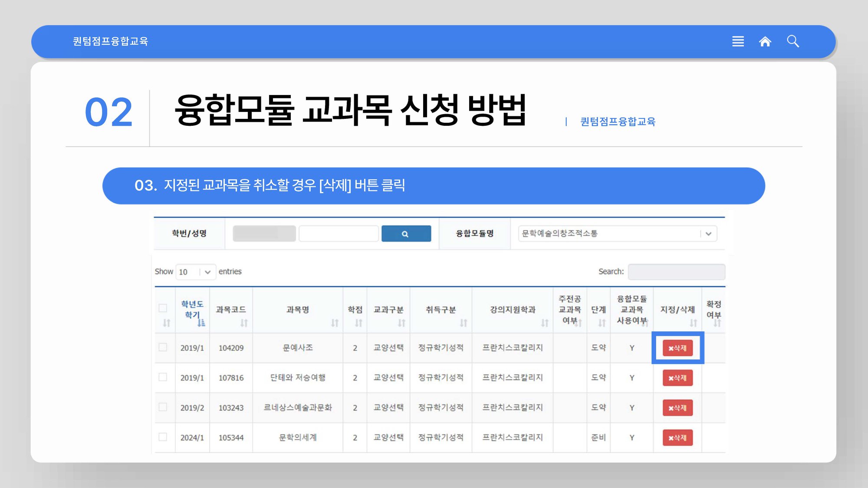868x488 pixels.
Task: Sort by 학년도 학기 column
Action: click(192, 310)
